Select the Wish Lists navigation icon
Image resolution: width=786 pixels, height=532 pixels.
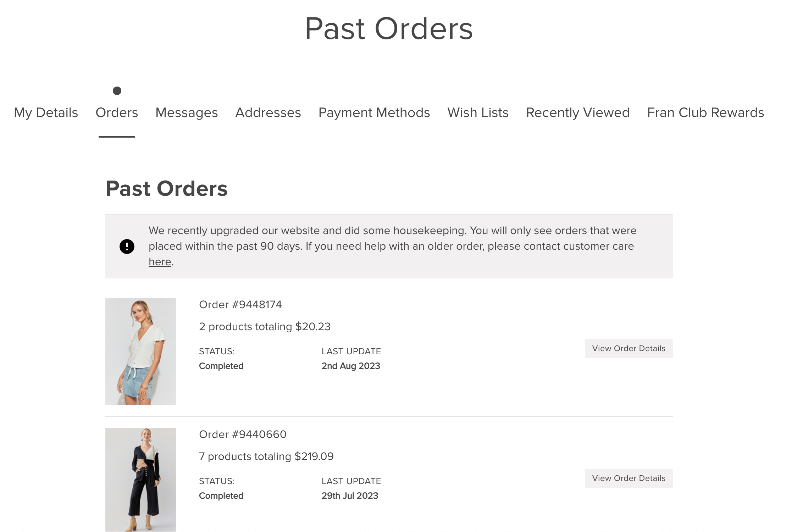click(478, 112)
